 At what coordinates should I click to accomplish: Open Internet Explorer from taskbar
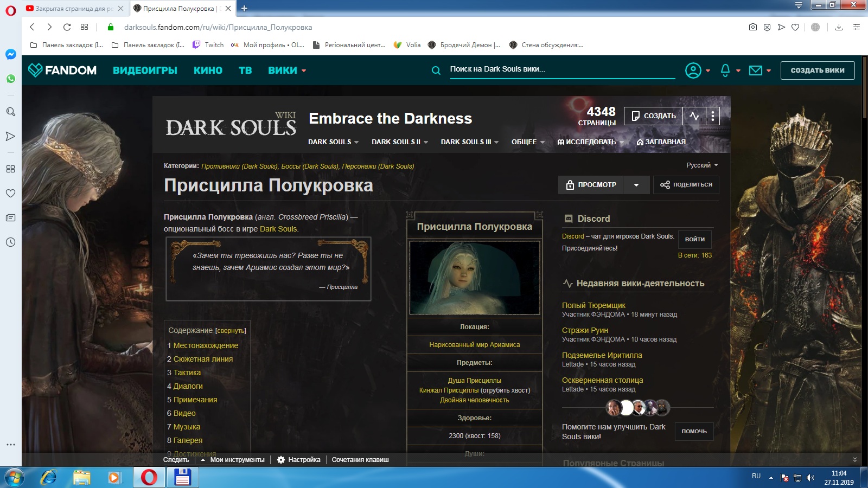pos(49,477)
